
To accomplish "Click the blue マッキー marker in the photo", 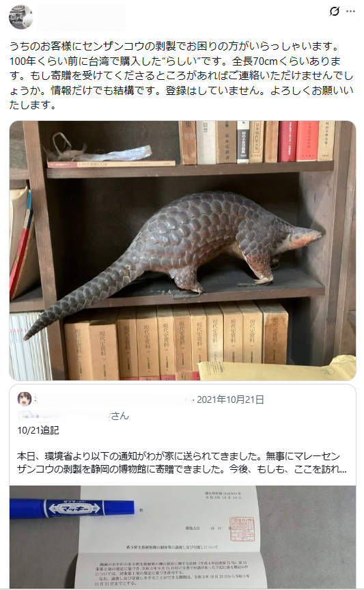I will coord(72,509).
